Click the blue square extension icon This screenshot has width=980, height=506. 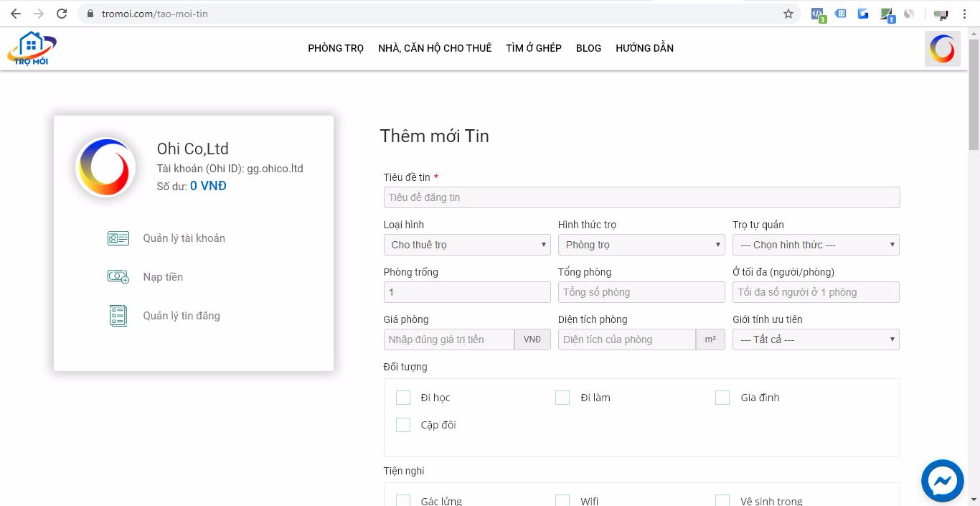pos(863,14)
